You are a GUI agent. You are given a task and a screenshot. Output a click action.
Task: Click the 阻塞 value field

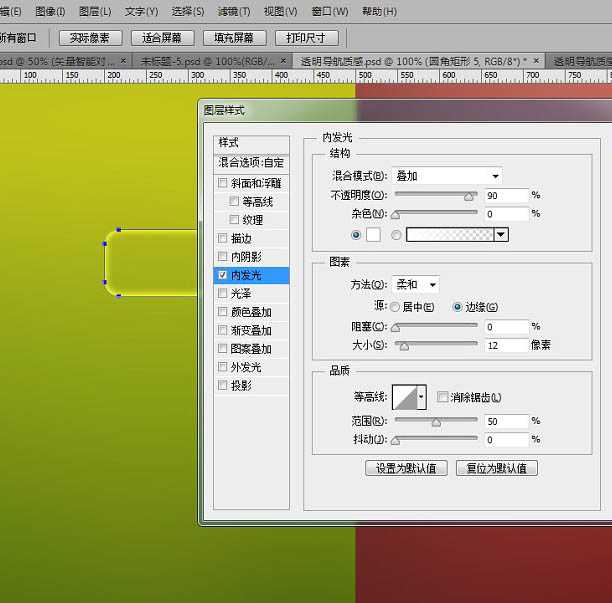[507, 327]
